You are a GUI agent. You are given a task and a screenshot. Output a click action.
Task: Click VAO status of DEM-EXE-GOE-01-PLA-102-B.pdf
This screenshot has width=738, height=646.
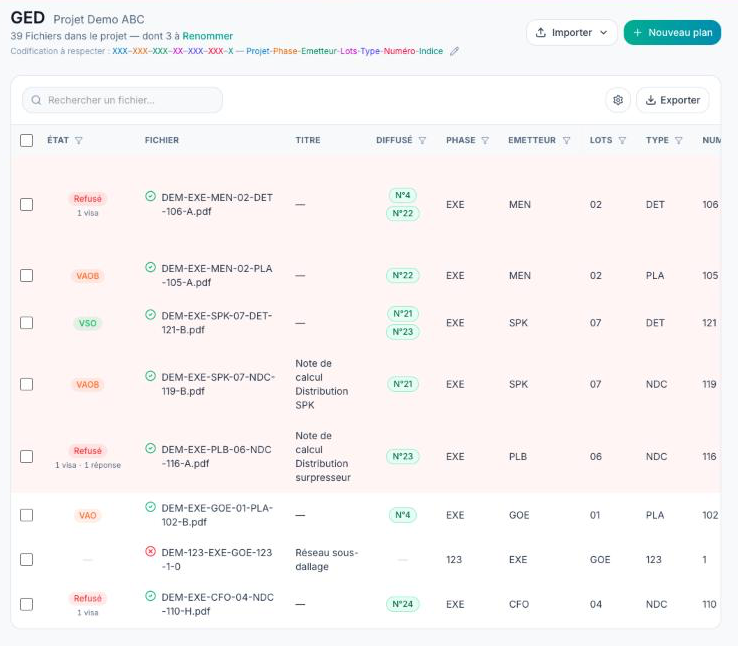tap(88, 515)
